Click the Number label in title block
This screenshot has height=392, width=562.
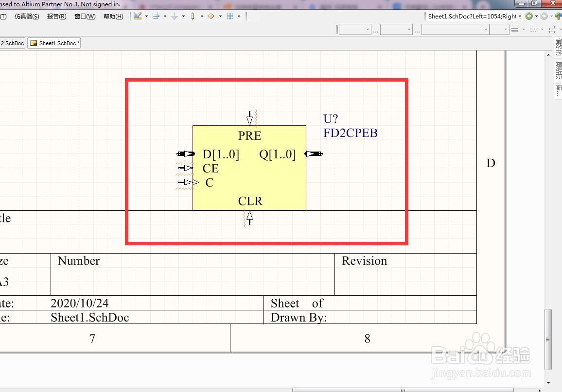point(79,261)
